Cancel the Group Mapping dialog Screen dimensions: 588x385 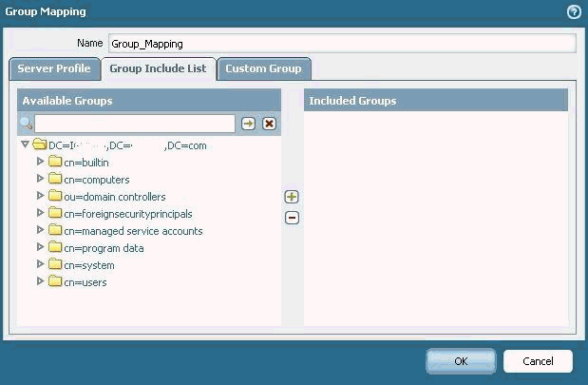click(538, 361)
